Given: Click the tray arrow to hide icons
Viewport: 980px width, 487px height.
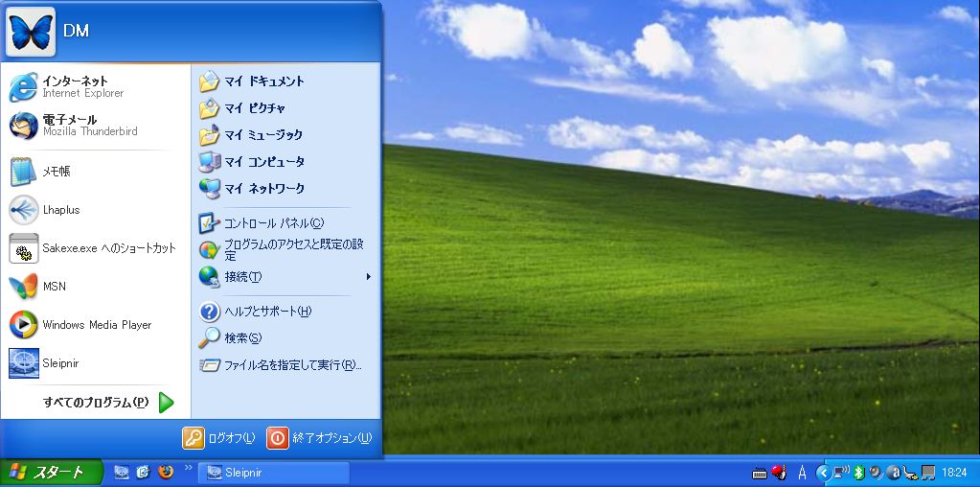Looking at the screenshot, I should (823, 473).
